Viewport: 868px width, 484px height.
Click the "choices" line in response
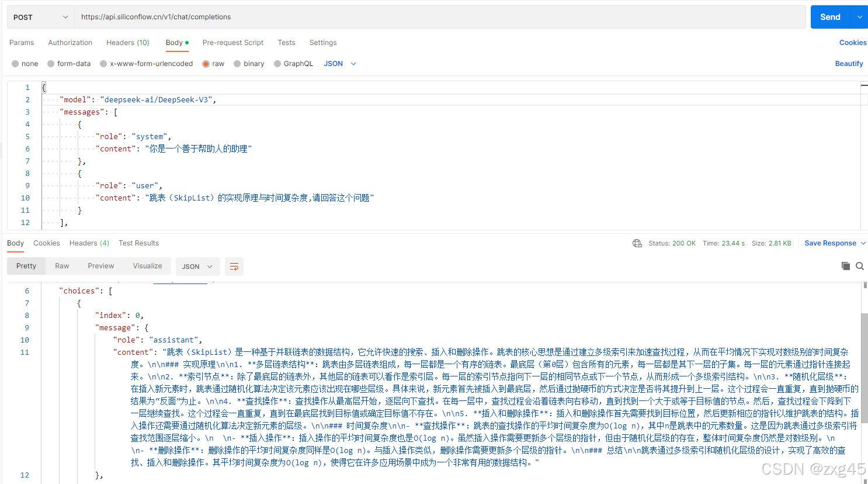click(x=85, y=291)
